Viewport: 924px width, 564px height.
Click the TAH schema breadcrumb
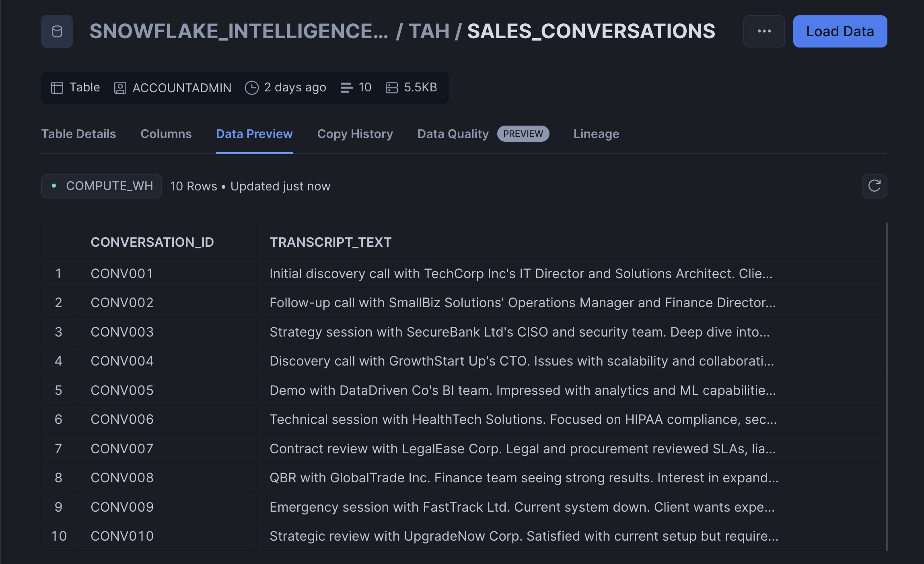[x=429, y=31]
